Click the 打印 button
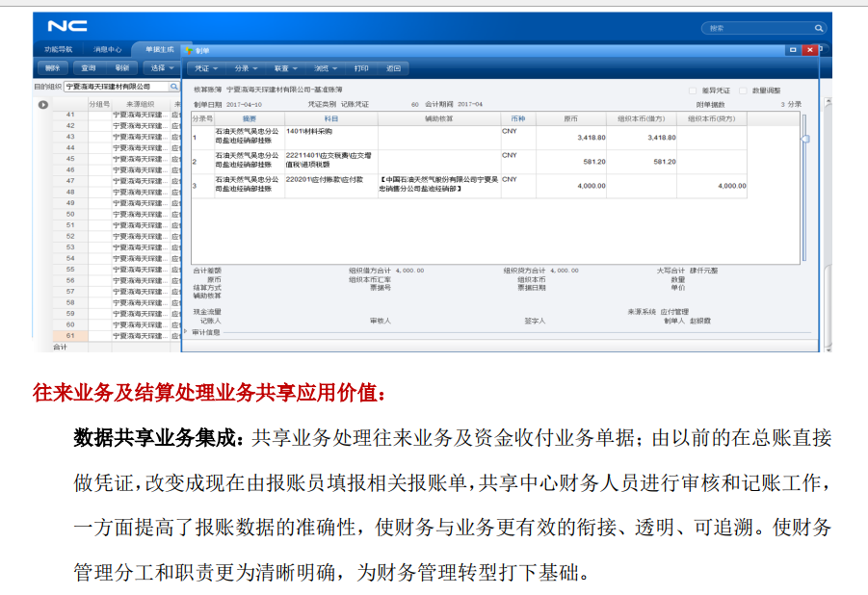This screenshot has width=868, height=595. (x=361, y=68)
